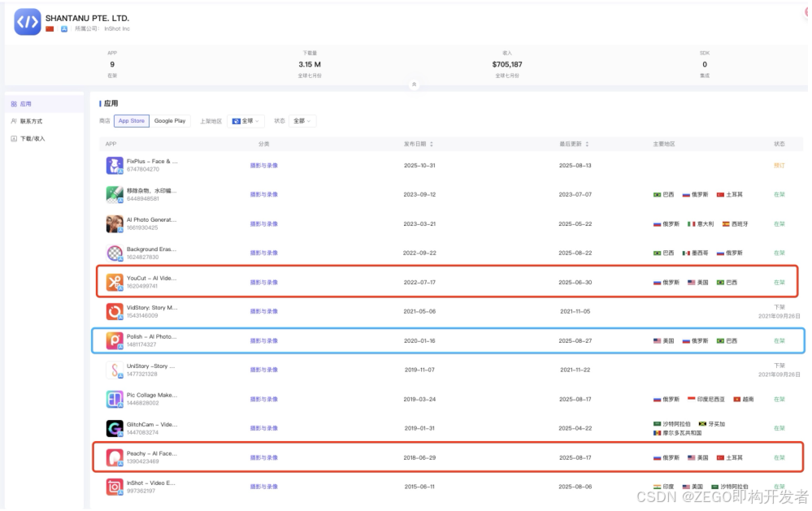The image size is (812, 511).
Task: Click the InShot – Video E... app name
Action: pos(150,483)
